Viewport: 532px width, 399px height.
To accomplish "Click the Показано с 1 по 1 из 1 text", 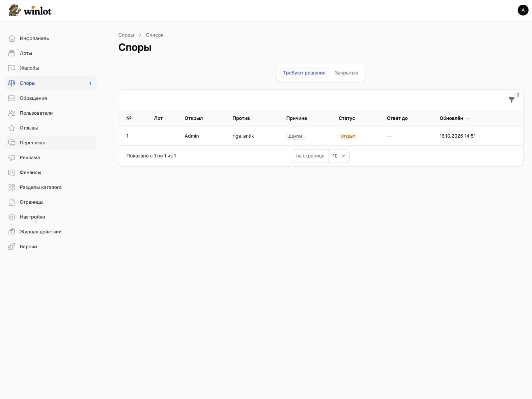I will pos(151,156).
